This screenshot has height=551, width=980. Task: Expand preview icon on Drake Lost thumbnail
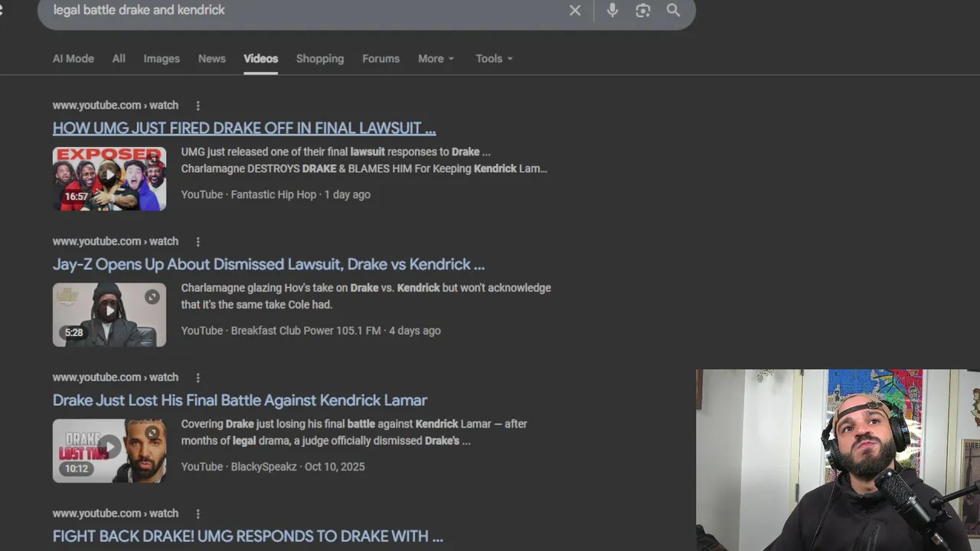pyautogui.click(x=152, y=433)
